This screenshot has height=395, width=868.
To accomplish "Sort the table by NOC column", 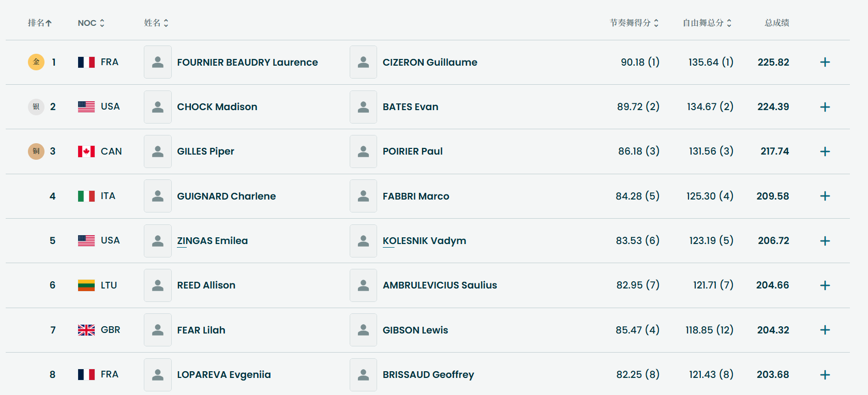I will 91,23.
